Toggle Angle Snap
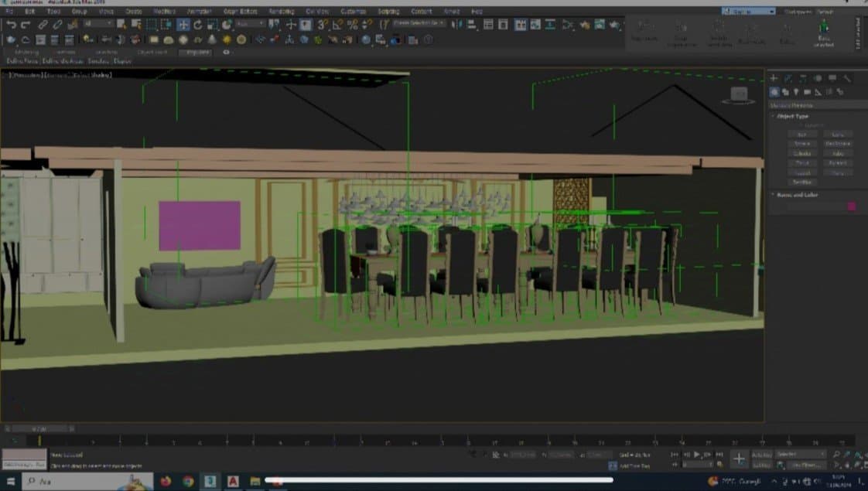Viewport: 868px width, 491px height. [x=337, y=25]
